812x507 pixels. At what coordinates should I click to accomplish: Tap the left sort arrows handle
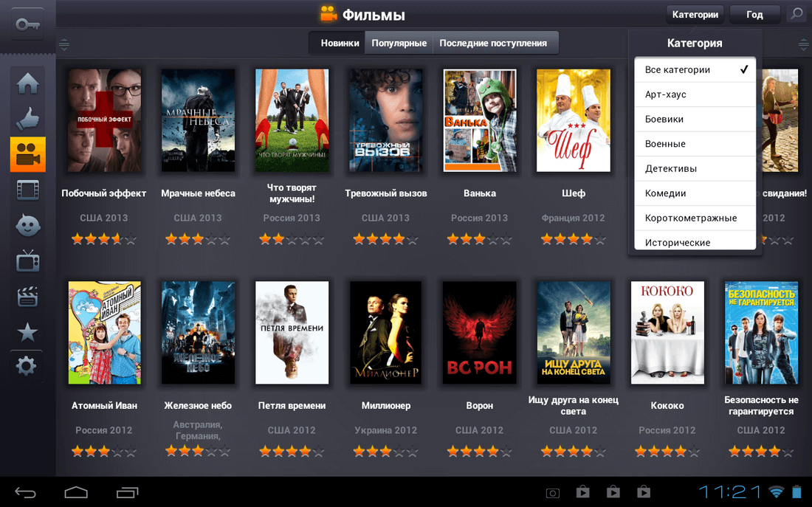tap(64, 44)
